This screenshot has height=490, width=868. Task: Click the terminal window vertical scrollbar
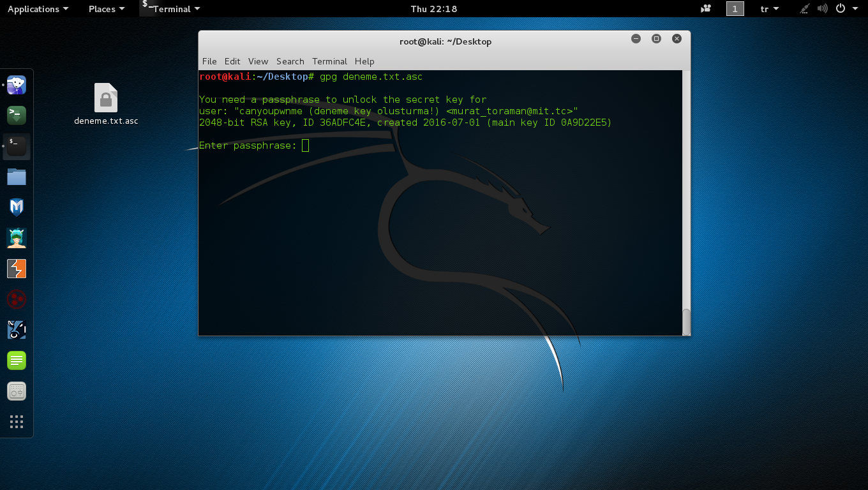click(x=686, y=322)
